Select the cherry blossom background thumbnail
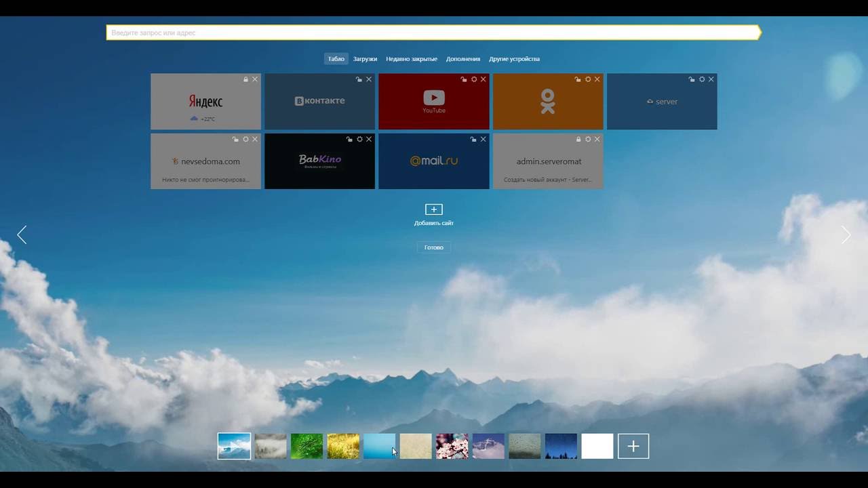 [452, 446]
